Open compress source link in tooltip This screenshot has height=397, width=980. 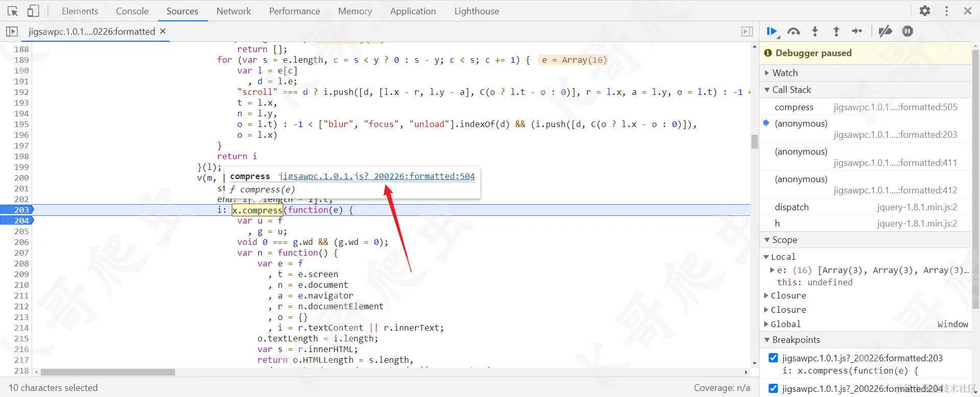click(377, 176)
